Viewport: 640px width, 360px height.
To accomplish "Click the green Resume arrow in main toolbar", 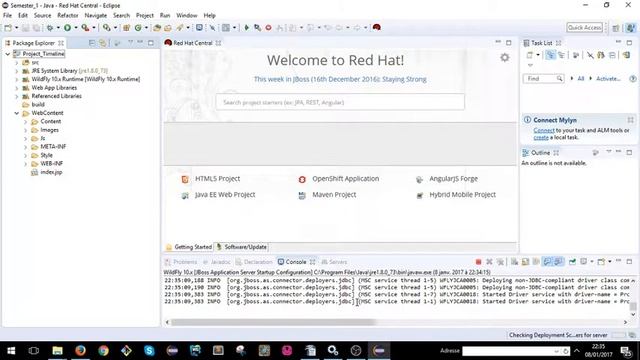I will tap(247, 28).
